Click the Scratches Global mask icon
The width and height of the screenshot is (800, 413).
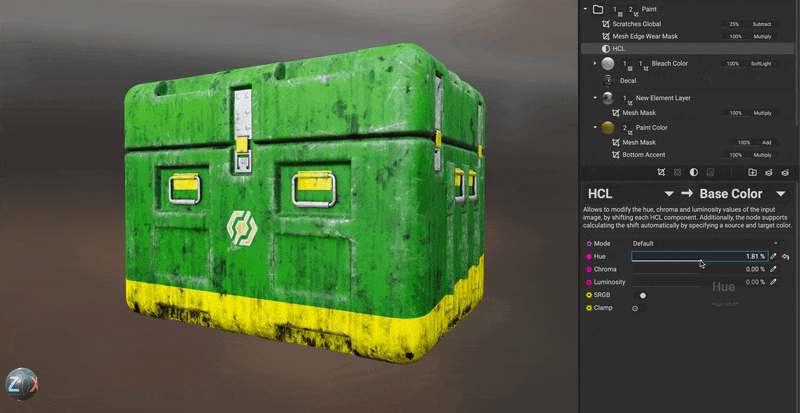click(x=606, y=24)
